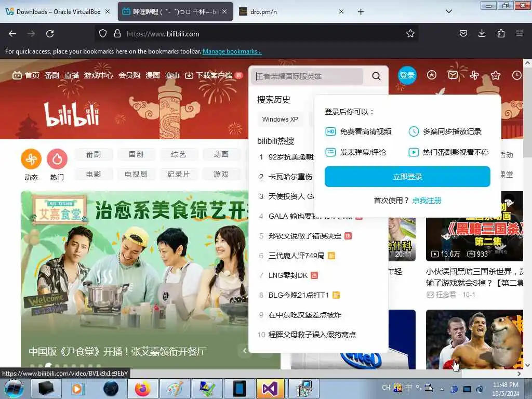The image size is (532, 399).
Task: Open trending search 在中东吃汉堡差点被炸
Action: click(x=304, y=314)
